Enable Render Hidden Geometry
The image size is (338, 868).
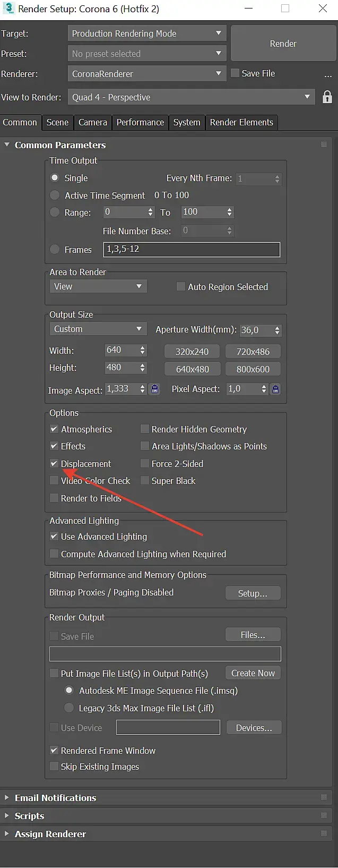144,429
